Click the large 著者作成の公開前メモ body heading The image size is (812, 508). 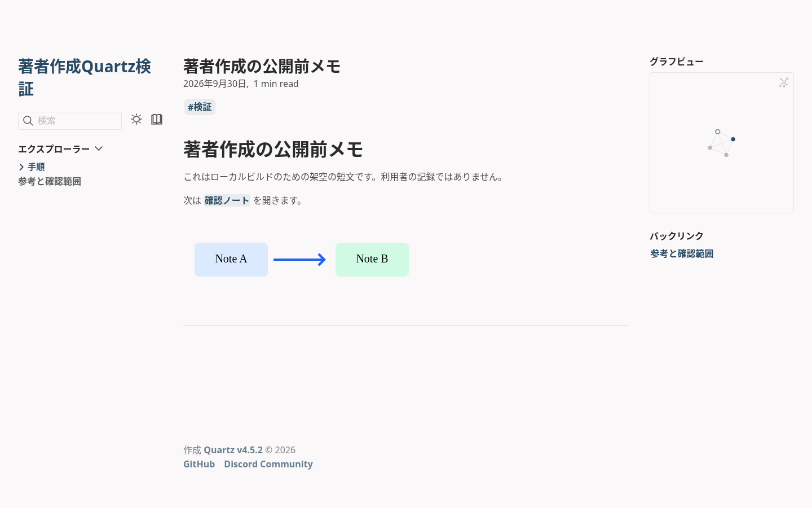[273, 150]
